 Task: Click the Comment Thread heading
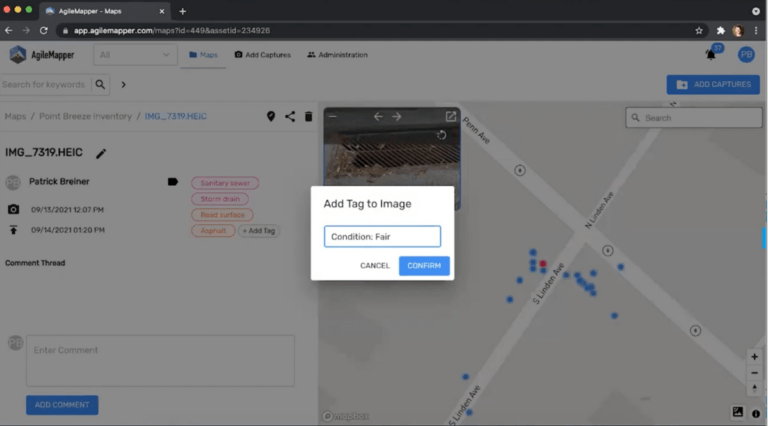(35, 263)
